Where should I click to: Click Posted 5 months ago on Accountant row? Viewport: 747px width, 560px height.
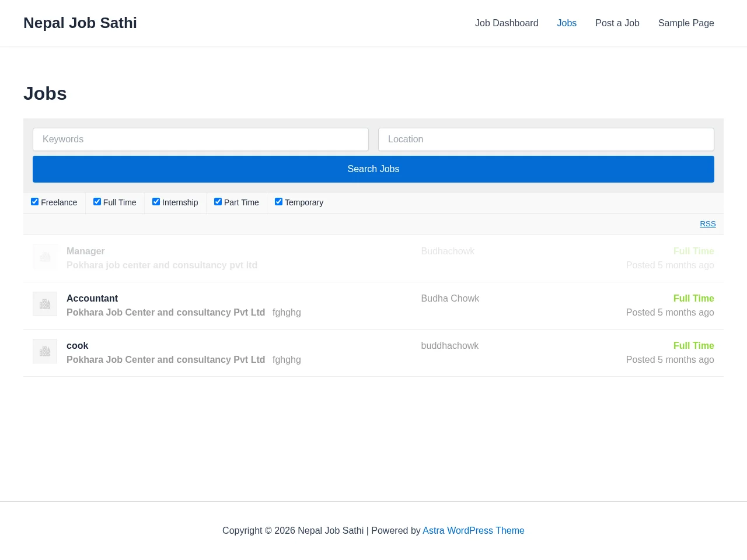point(670,312)
